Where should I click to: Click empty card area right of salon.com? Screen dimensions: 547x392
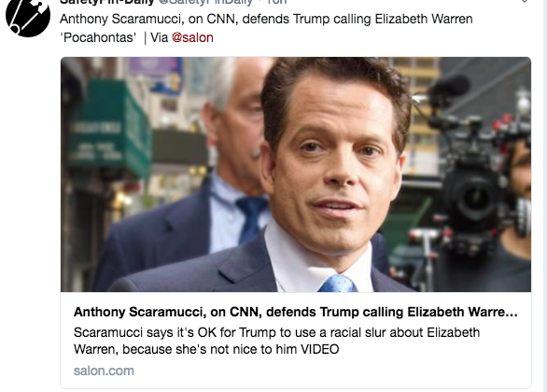pyautogui.click(x=331, y=371)
